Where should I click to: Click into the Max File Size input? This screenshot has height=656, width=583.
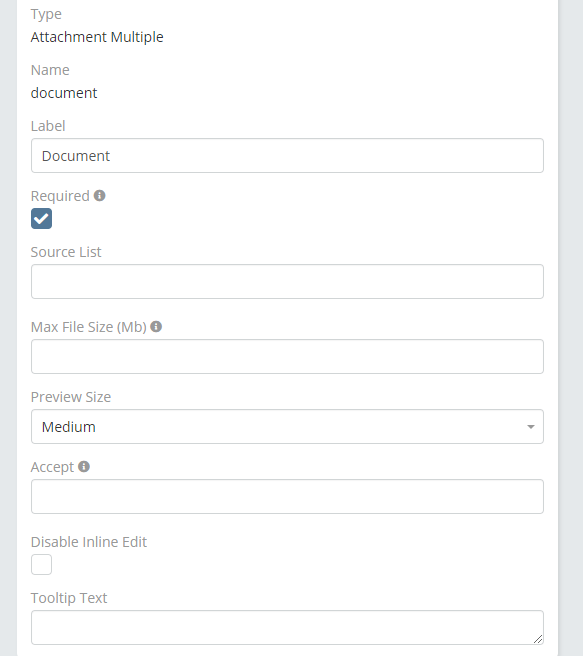[x=287, y=356]
